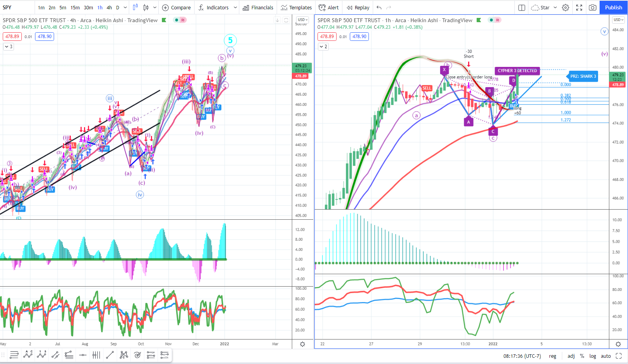The width and height of the screenshot is (628, 364).
Task: Open the chart style dropdown arrow
Action: tap(155, 7)
